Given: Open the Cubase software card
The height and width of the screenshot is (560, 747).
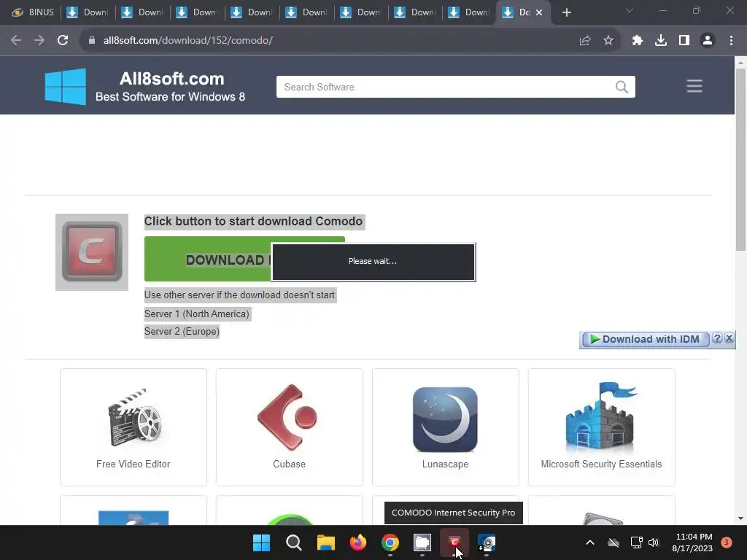Looking at the screenshot, I should click(289, 427).
